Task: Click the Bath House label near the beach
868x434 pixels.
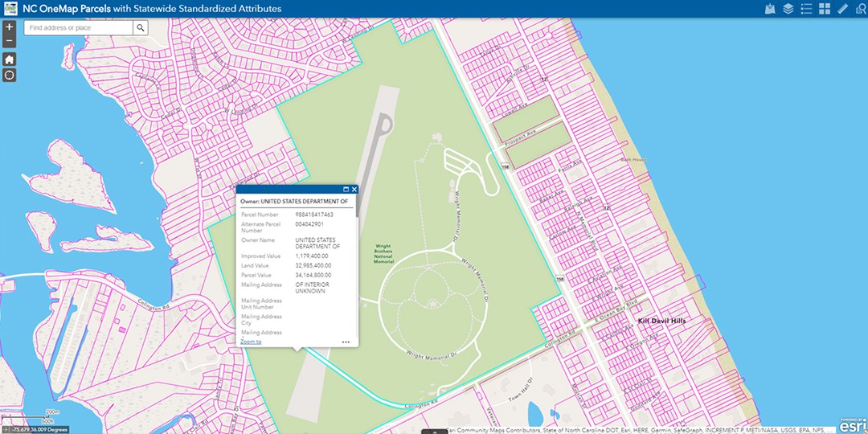Action: click(633, 160)
